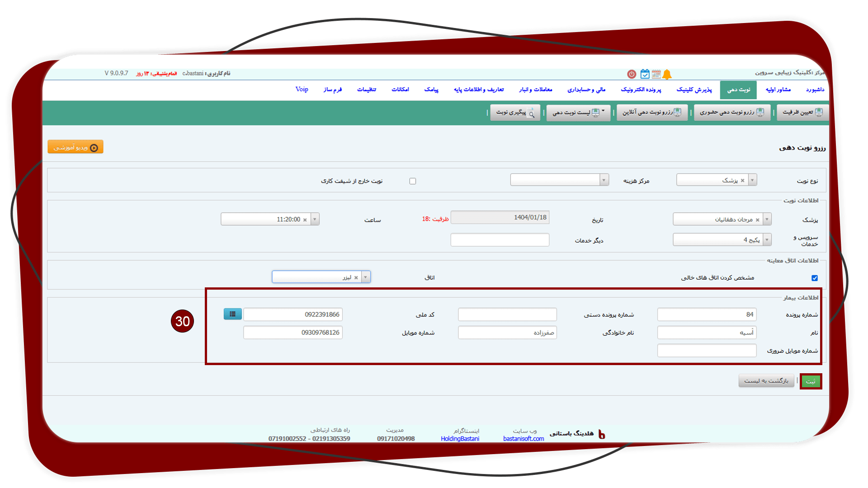The width and height of the screenshot is (868, 488).
Task: Open the امکانات menu
Action: coord(400,89)
